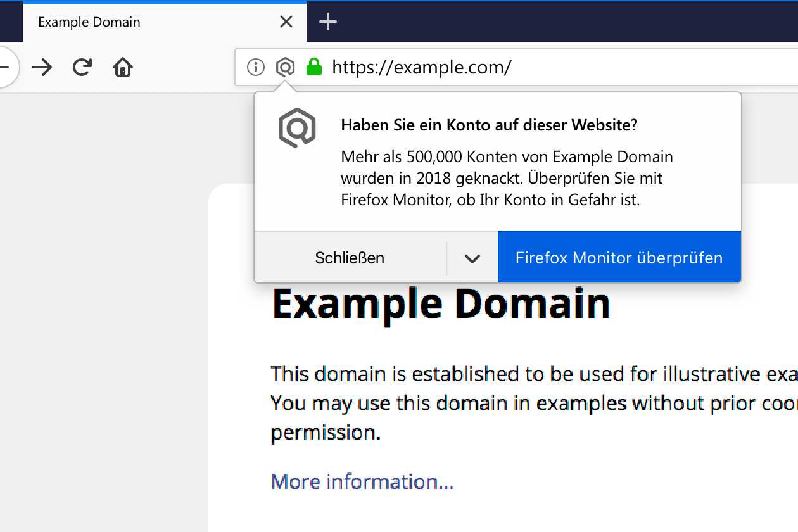Follow the More information... link

click(362, 482)
